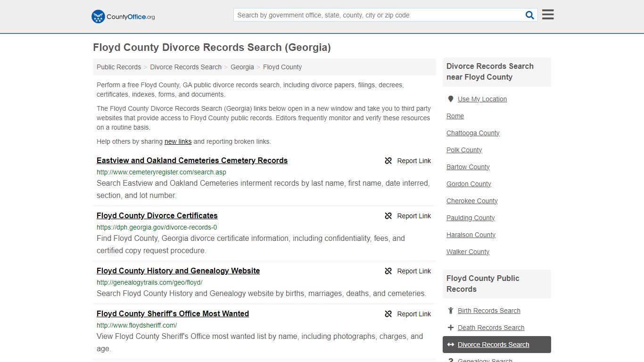Select Chattooga County in sidebar
644x362 pixels.
pos(473,133)
